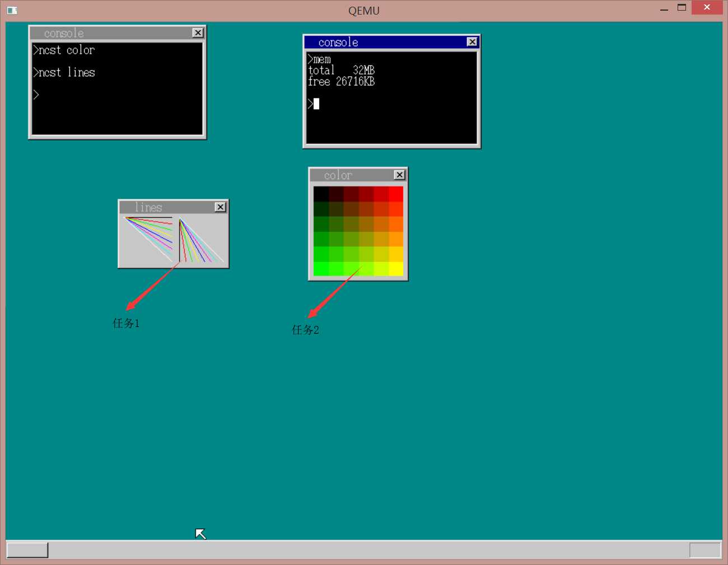
Task: Close the color window
Action: [x=399, y=175]
